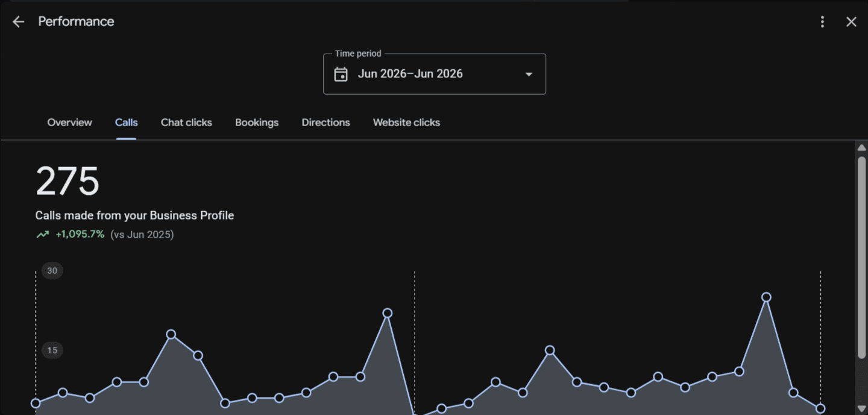This screenshot has height=415, width=868.
Task: Click the highest peak data point in the chart
Action: (x=766, y=297)
